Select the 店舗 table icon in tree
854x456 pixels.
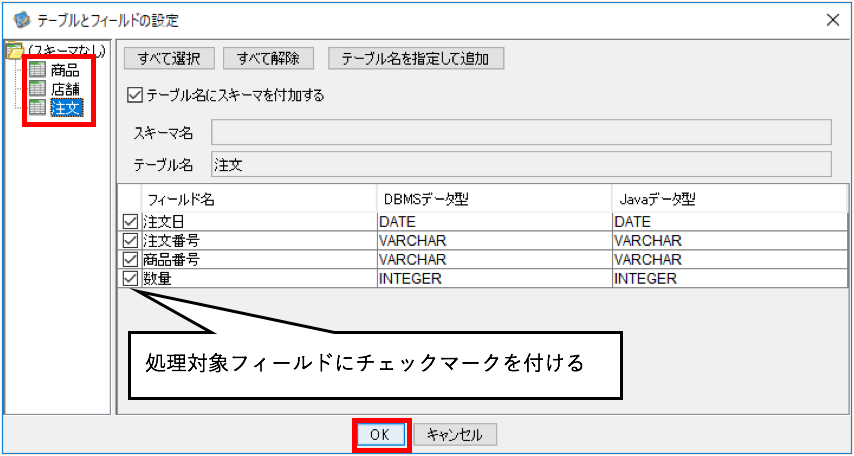(x=38, y=88)
